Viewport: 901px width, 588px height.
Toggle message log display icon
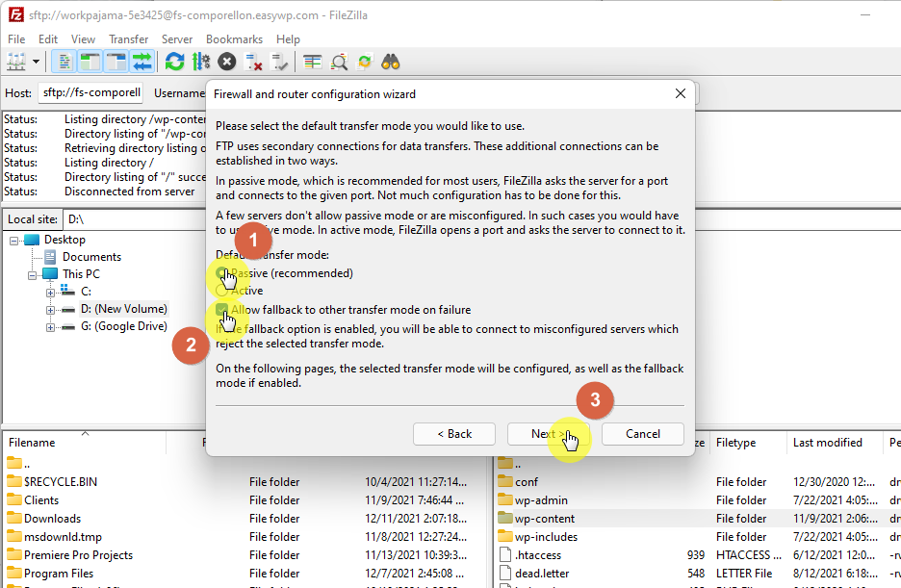pyautogui.click(x=64, y=62)
